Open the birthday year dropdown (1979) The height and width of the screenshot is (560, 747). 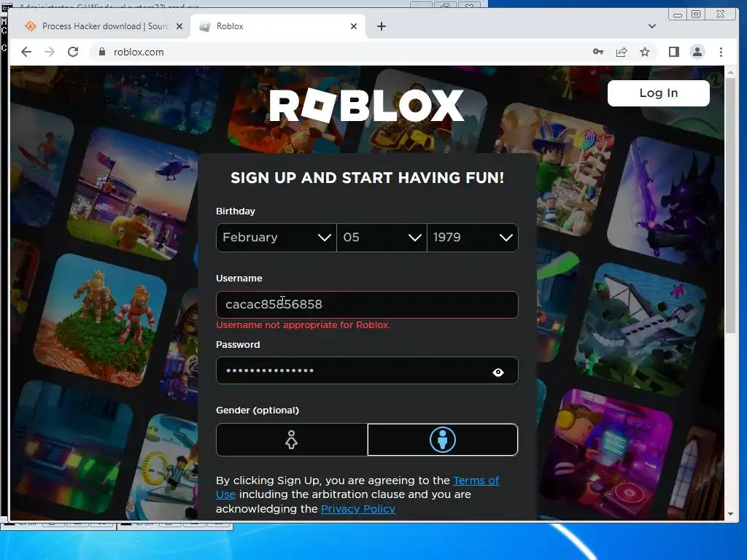click(x=473, y=237)
